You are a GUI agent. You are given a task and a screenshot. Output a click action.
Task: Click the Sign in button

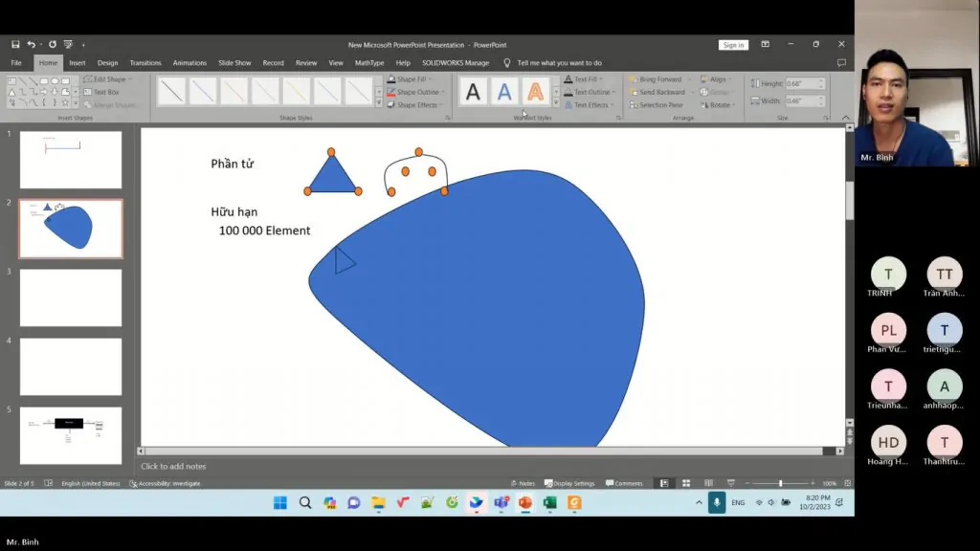point(733,45)
